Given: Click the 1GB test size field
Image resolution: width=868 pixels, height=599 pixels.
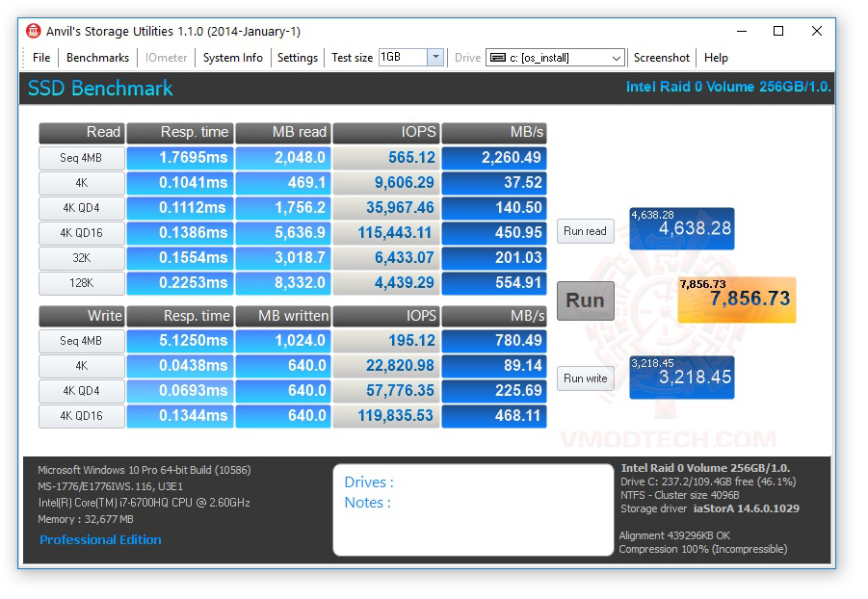Looking at the screenshot, I should [x=403, y=57].
